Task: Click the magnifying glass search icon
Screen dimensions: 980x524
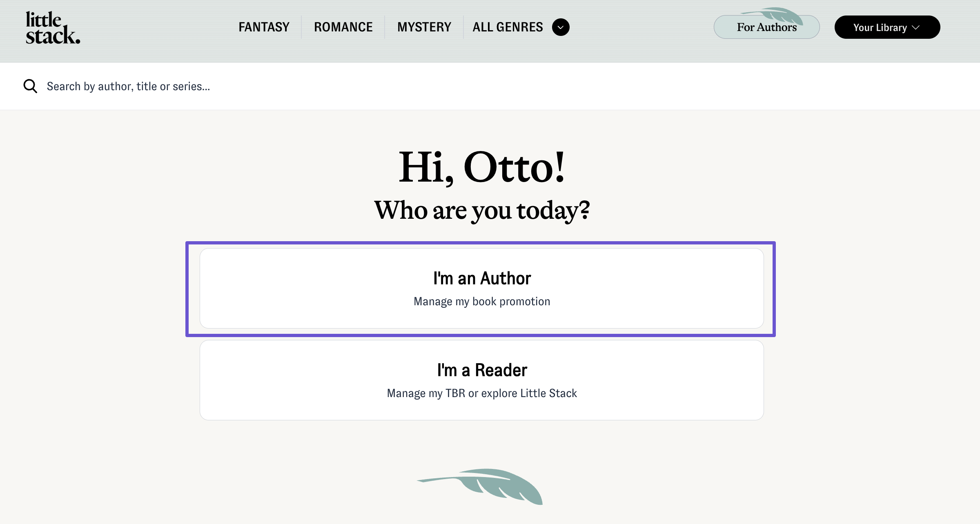Action: [30, 86]
